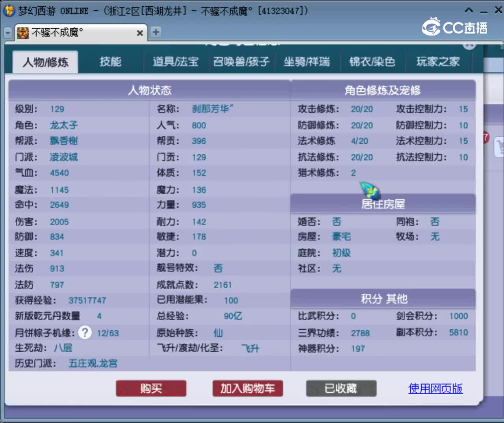Click the 居住房屋 section header
504x423 pixels.
pyautogui.click(x=383, y=204)
